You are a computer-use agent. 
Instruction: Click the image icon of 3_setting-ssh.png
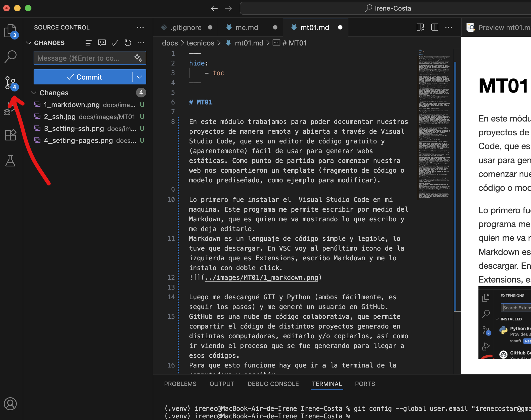tap(37, 128)
